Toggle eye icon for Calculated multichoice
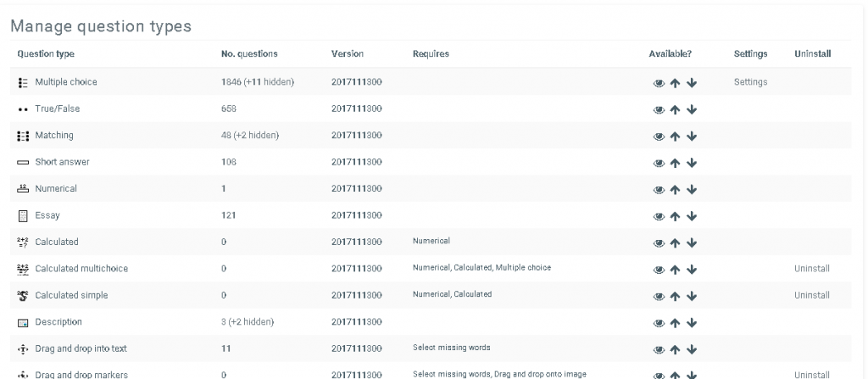 pos(658,270)
